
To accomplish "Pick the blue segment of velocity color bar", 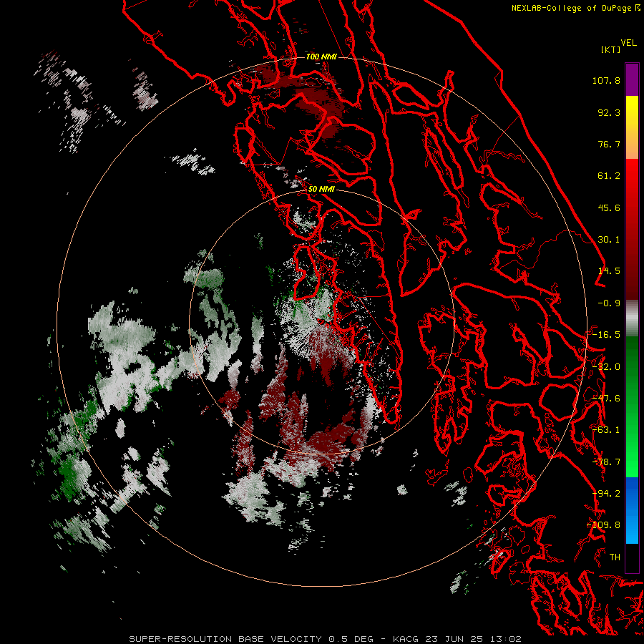I will [632, 510].
